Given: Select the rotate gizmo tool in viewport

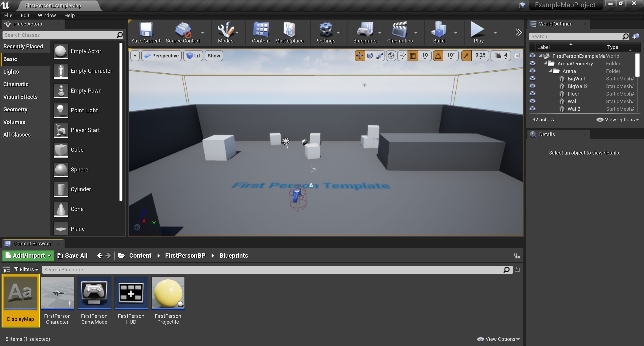Looking at the screenshot, I should pos(370,56).
